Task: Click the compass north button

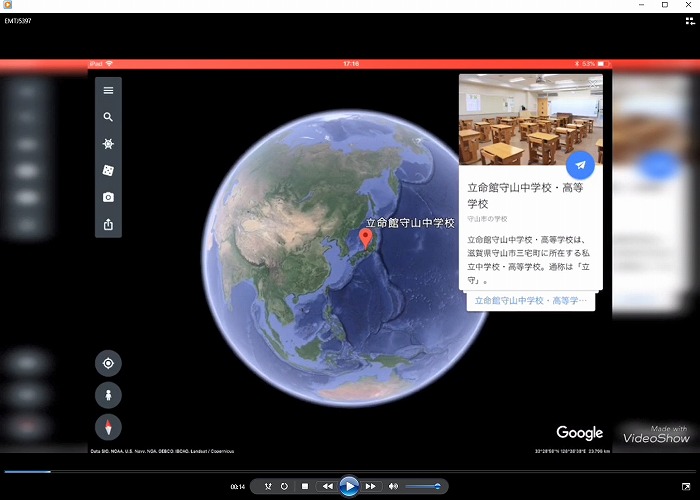Action: [108, 427]
